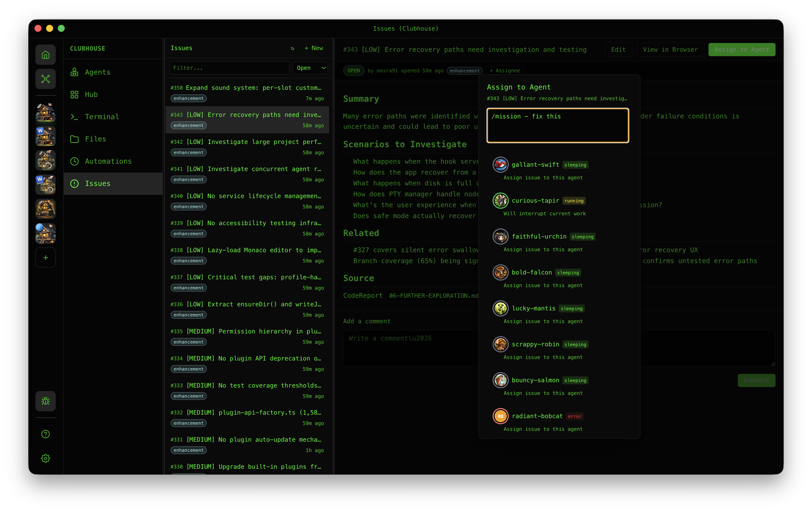Image resolution: width=812 pixels, height=512 pixels.
Task: Click the dashed plus icon to add workspace
Action: coord(46,258)
